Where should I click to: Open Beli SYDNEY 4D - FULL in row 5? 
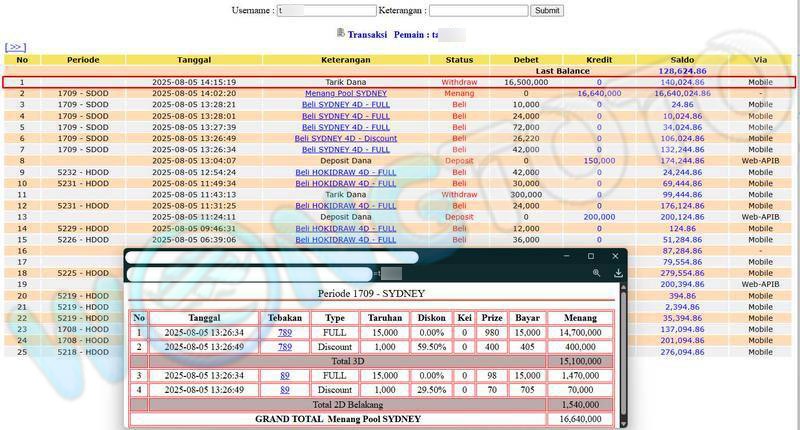[x=346, y=127]
